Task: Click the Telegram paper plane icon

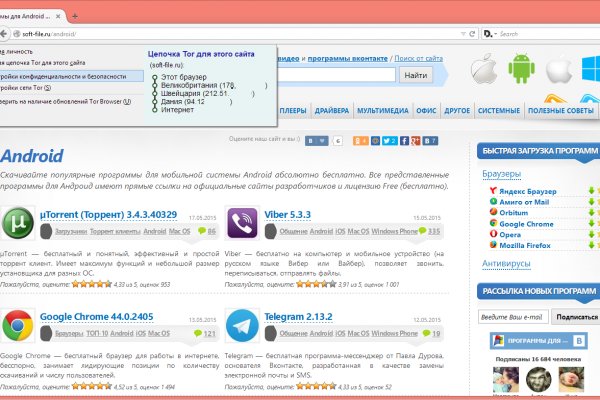Action: 242,325
